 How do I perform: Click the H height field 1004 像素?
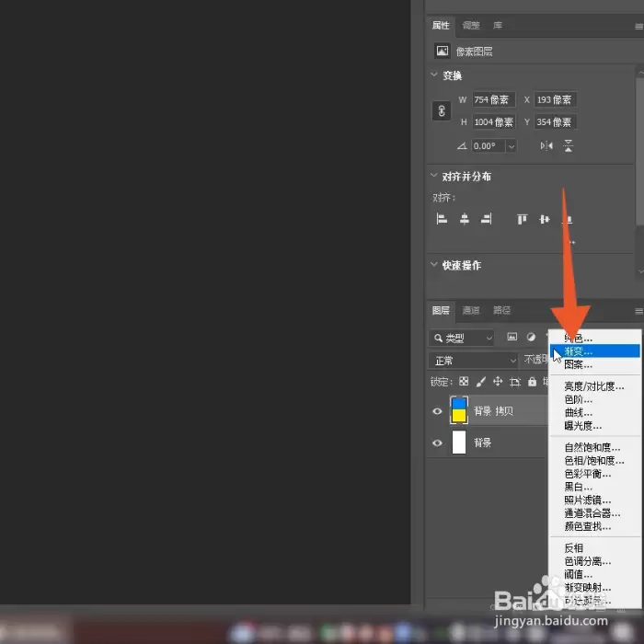pyautogui.click(x=494, y=122)
